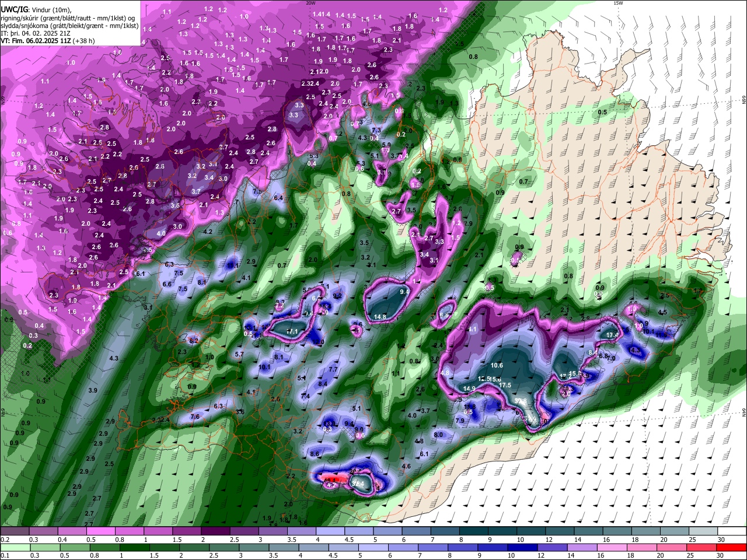Viewport: 747px width, 560px height.
Task: Click the '7.3' precipitation value on the map
Action: coord(376,130)
